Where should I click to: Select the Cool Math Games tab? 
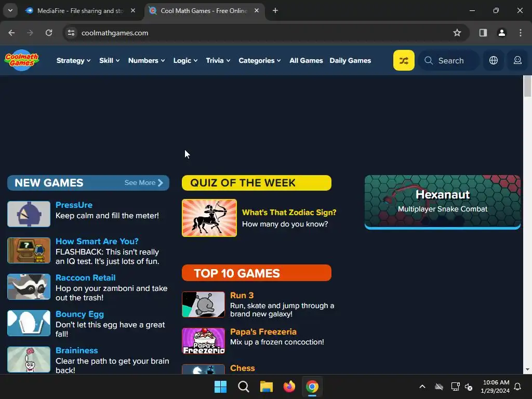[204, 10]
